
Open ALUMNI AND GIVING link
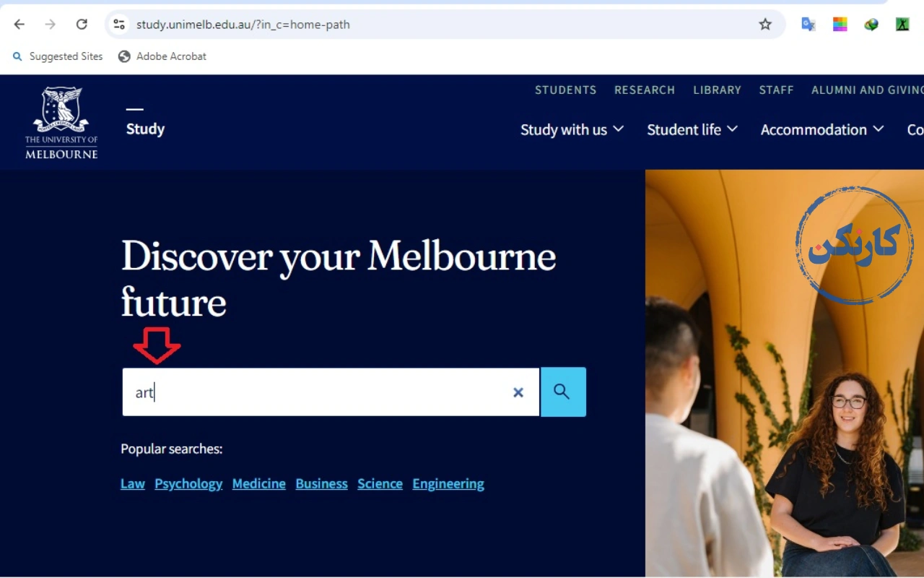coord(867,90)
